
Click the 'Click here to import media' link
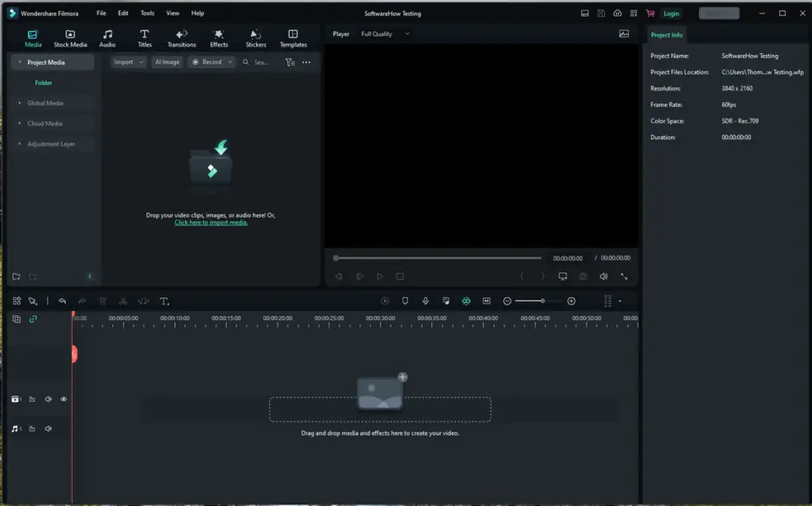tap(210, 222)
